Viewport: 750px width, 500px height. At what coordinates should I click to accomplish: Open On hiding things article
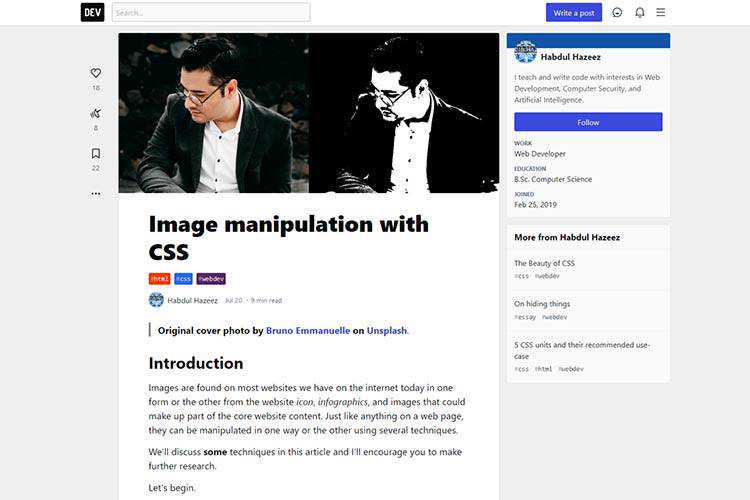(542, 304)
